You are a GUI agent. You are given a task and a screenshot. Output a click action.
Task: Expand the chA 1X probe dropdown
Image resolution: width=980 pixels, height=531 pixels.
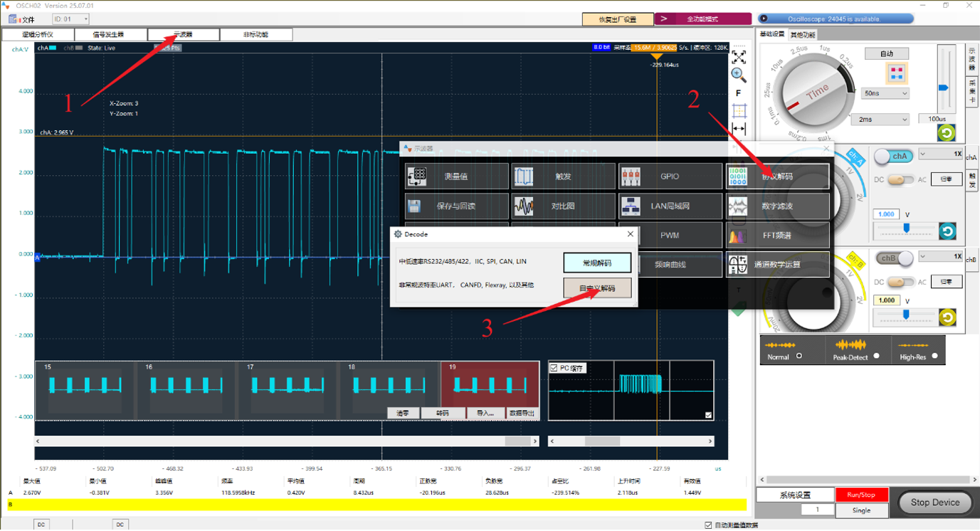(x=941, y=153)
